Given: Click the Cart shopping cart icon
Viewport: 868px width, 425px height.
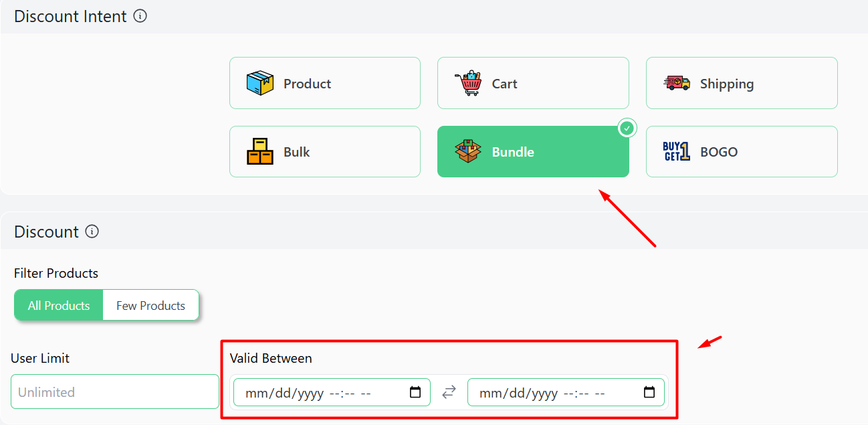Looking at the screenshot, I should pos(468,84).
